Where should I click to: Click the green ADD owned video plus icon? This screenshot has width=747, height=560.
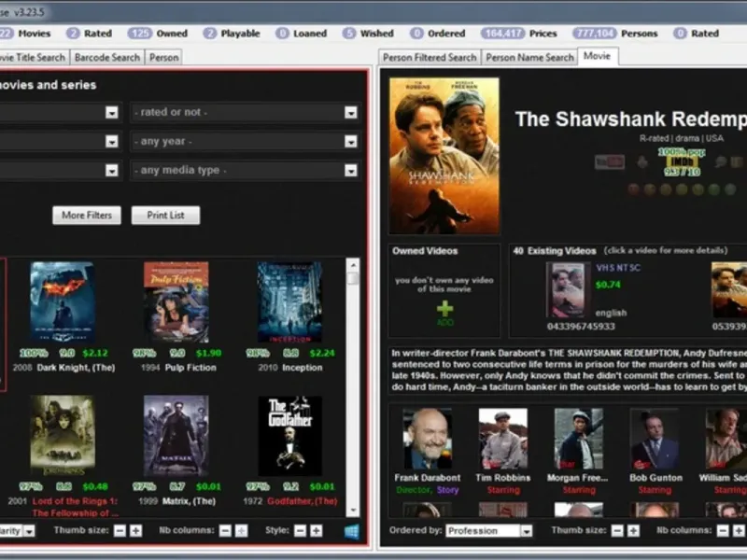(444, 310)
